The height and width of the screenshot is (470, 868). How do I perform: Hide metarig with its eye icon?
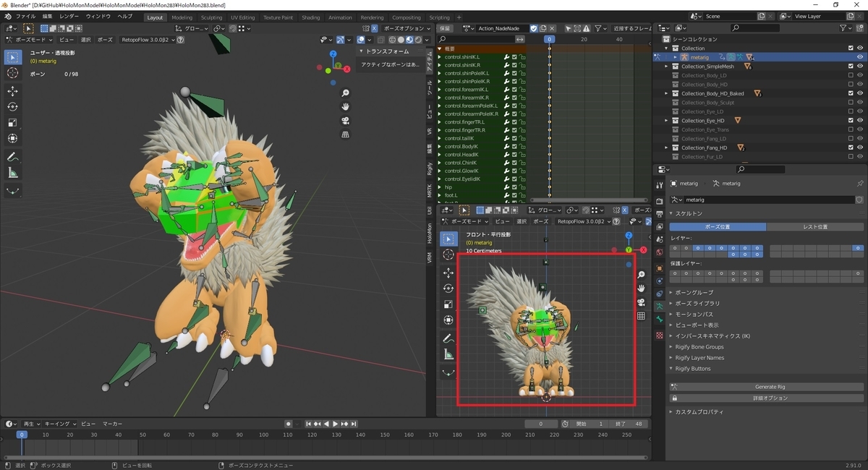[x=860, y=57]
